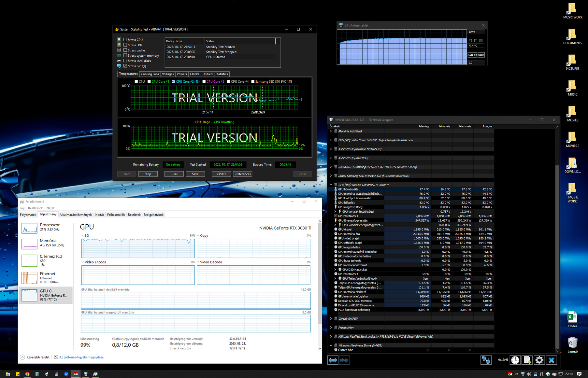Click the blue X icon in HWiNFO toolbar
The image size is (588, 378).
click(x=551, y=360)
